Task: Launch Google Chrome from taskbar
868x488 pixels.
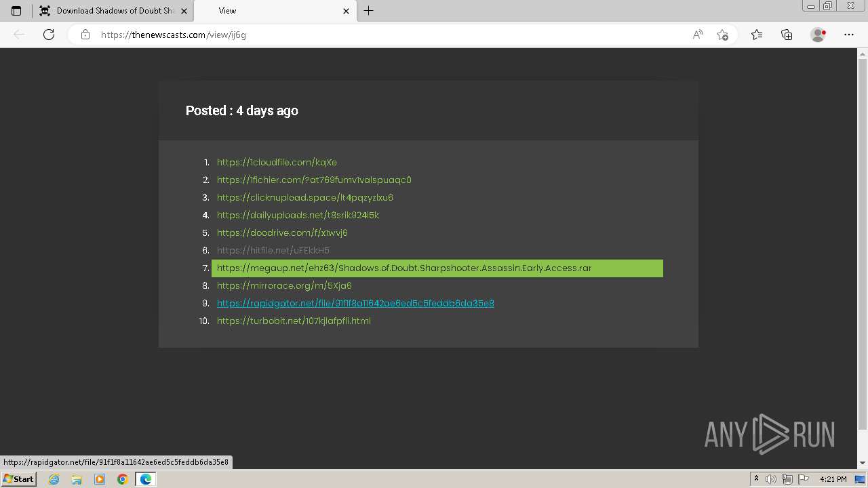Action: point(123,479)
